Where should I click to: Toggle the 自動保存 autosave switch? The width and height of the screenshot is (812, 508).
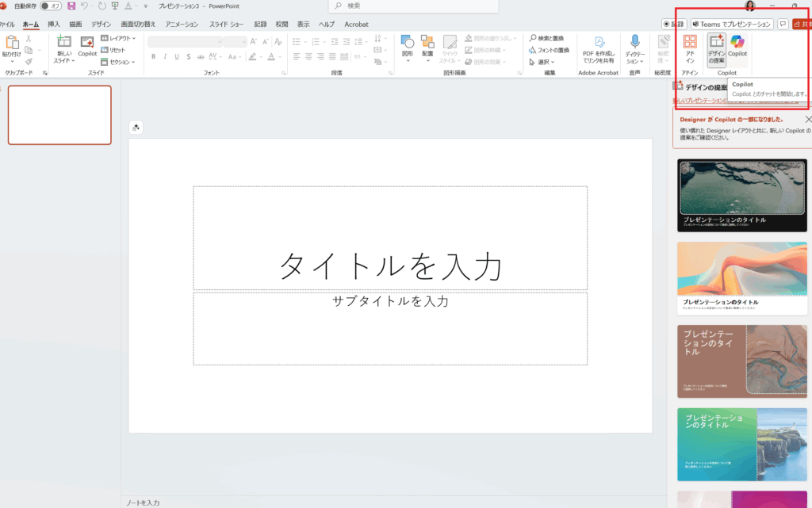click(x=51, y=6)
